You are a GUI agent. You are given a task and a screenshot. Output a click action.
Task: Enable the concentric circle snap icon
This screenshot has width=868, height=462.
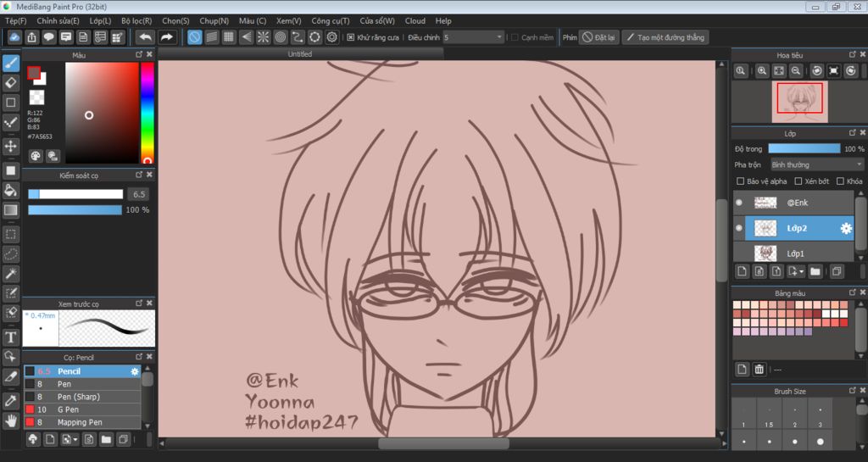point(280,37)
